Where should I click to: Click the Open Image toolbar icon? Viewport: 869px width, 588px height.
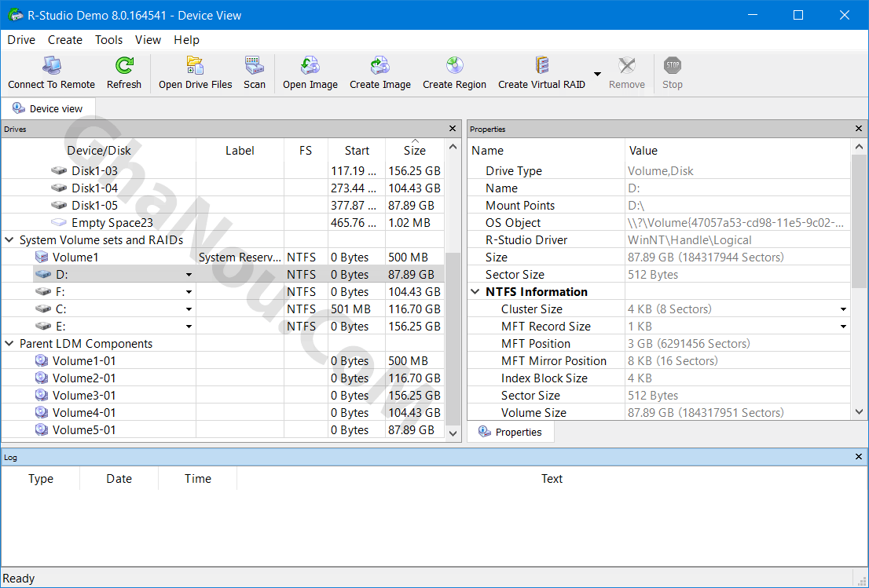(310, 65)
